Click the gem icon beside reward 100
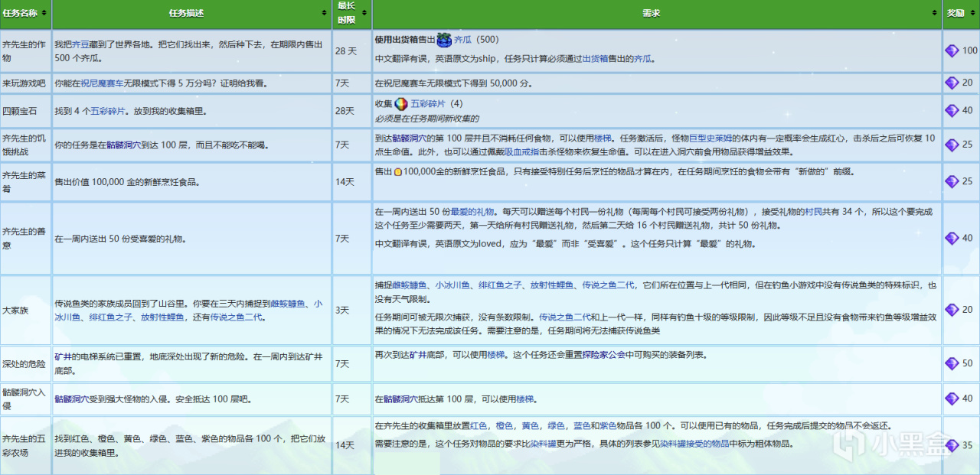 952,50
